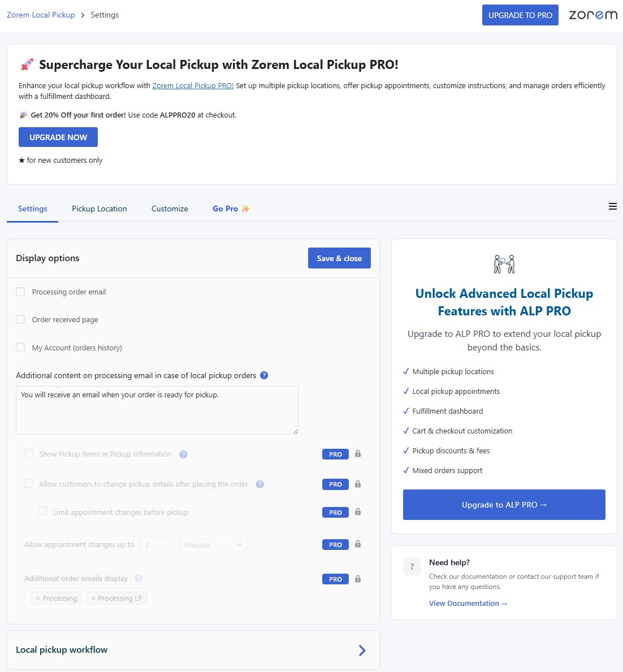The width and height of the screenshot is (623, 672).
Task: Click breadcrumb chevron separator icon
Action: click(83, 15)
